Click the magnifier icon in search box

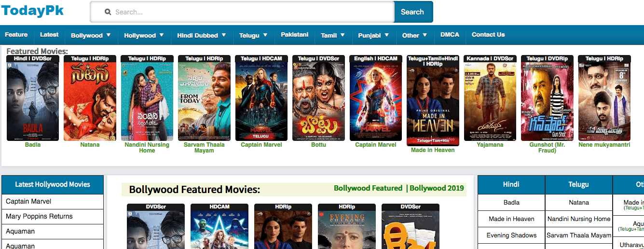pyautogui.click(x=108, y=12)
